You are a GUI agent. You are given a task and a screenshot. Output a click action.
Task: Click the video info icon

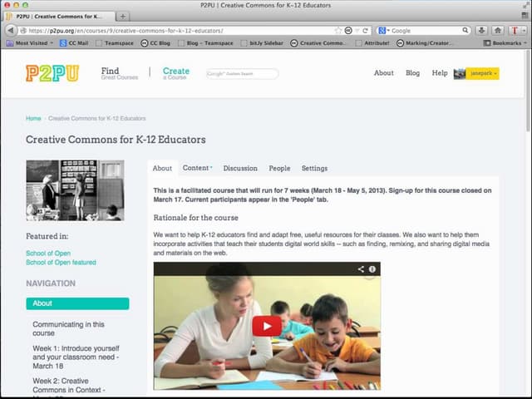(372, 269)
